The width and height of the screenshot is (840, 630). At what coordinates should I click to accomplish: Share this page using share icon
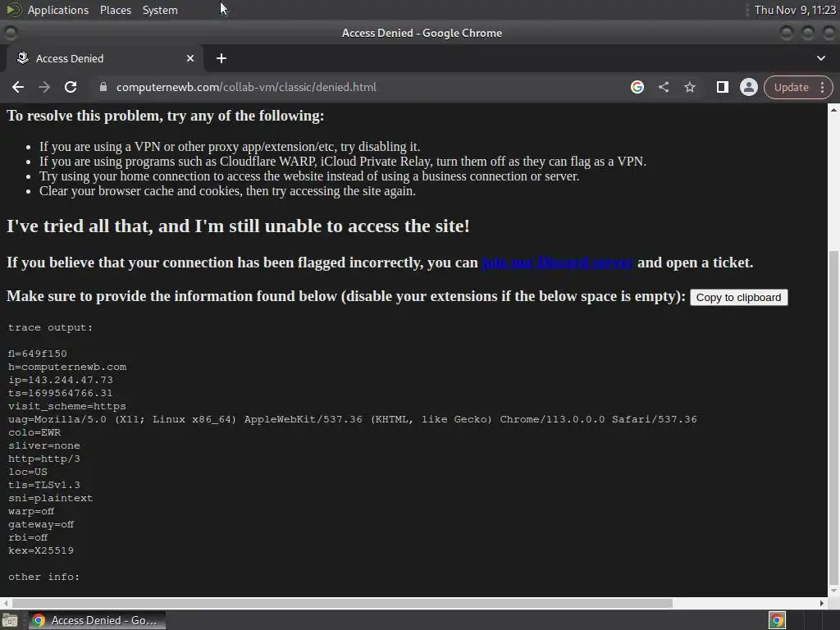(663, 87)
